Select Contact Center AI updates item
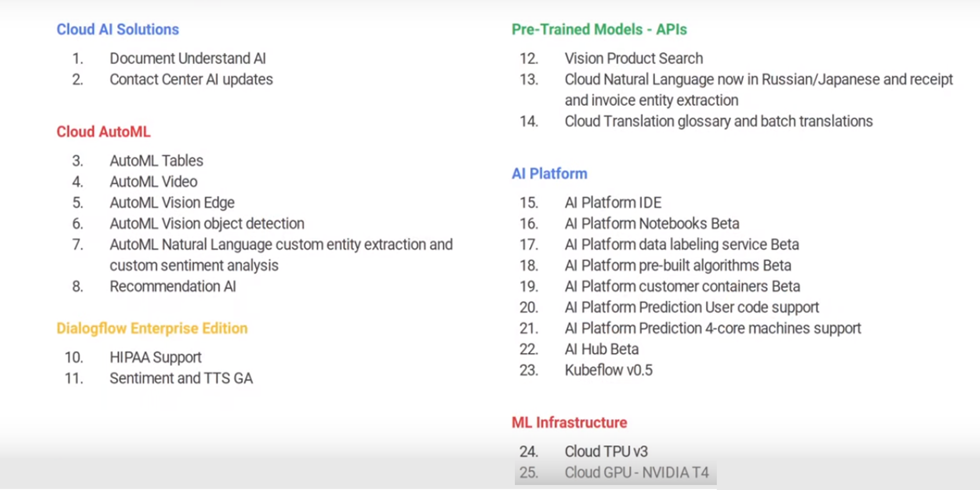This screenshot has width=980, height=490. 191,80
